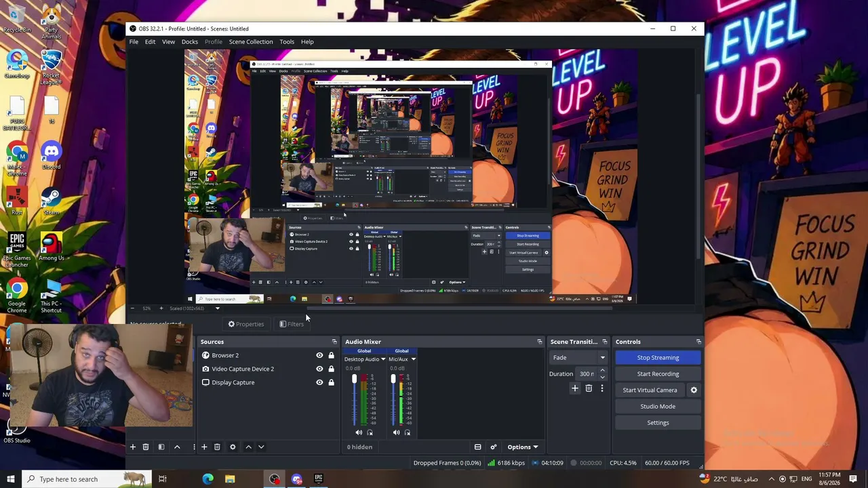Open scene filters icon in Scenes toolbar
The width and height of the screenshot is (868, 488).
point(161,447)
